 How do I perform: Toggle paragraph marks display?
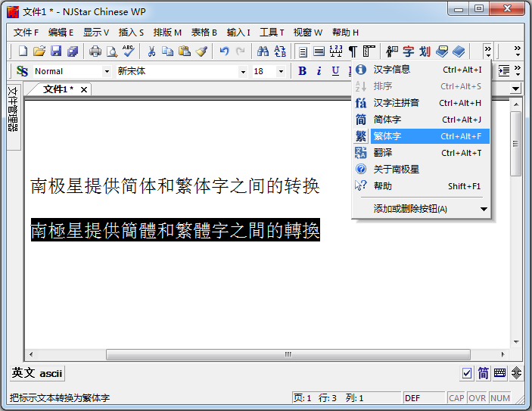pyautogui.click(x=353, y=51)
